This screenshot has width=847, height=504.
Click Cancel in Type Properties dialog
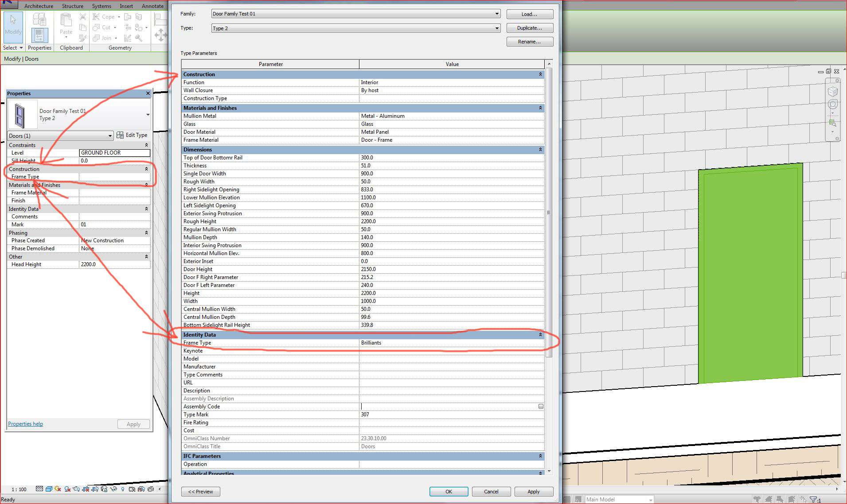click(x=491, y=492)
